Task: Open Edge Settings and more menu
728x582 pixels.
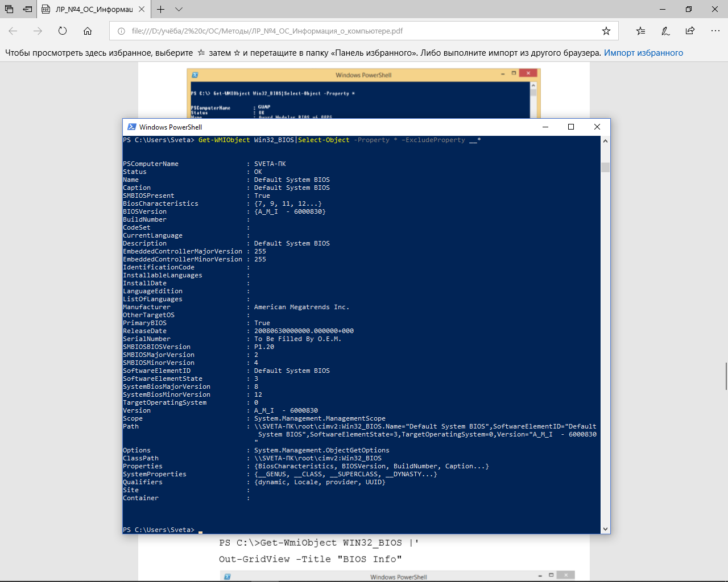Action: [715, 31]
